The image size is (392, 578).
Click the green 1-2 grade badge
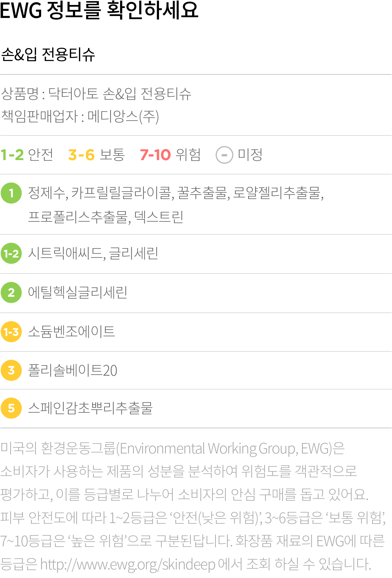click(11, 253)
